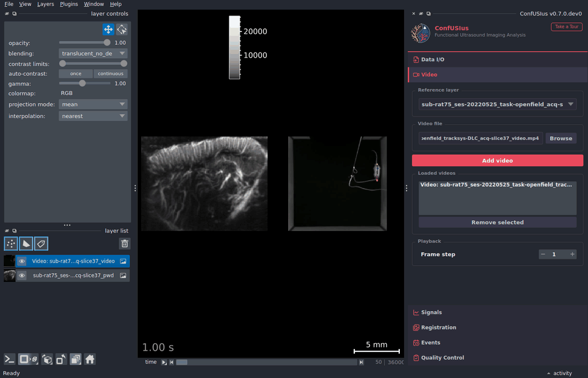
Task: Click the Video file path field
Action: point(481,138)
